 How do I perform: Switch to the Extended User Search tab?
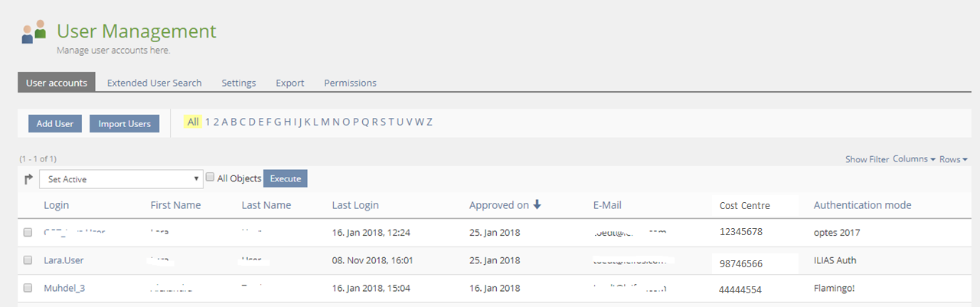click(154, 83)
